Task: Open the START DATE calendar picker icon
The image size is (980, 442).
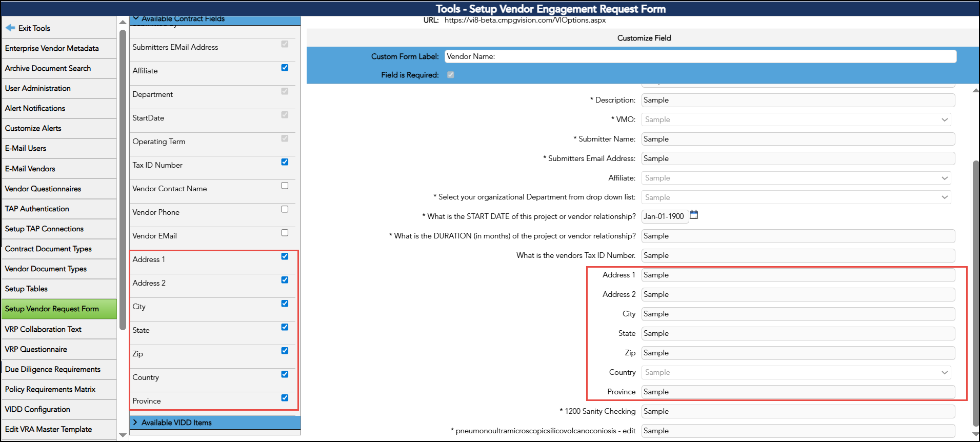Action: [x=694, y=215]
